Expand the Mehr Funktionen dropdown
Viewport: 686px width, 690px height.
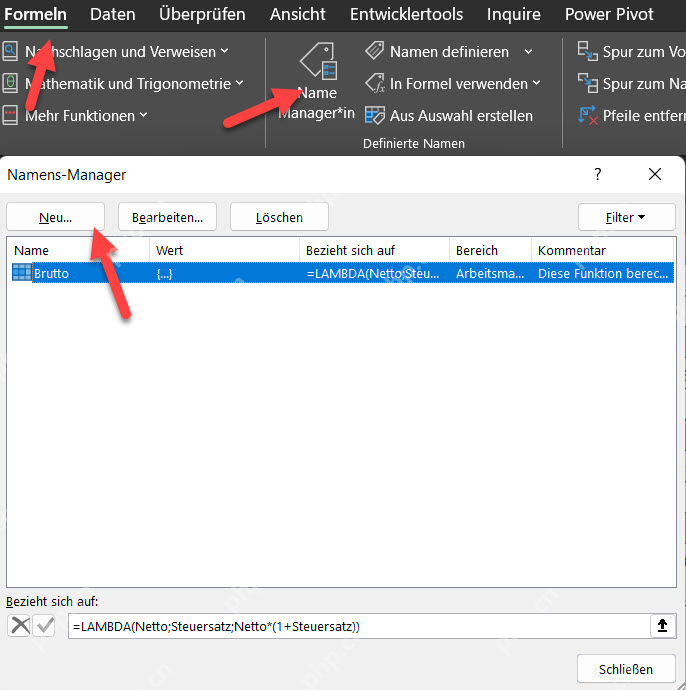pos(143,115)
